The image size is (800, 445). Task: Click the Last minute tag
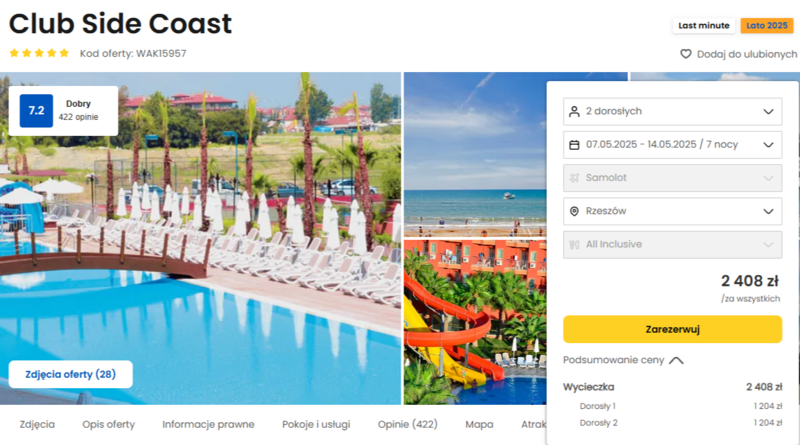[704, 26]
